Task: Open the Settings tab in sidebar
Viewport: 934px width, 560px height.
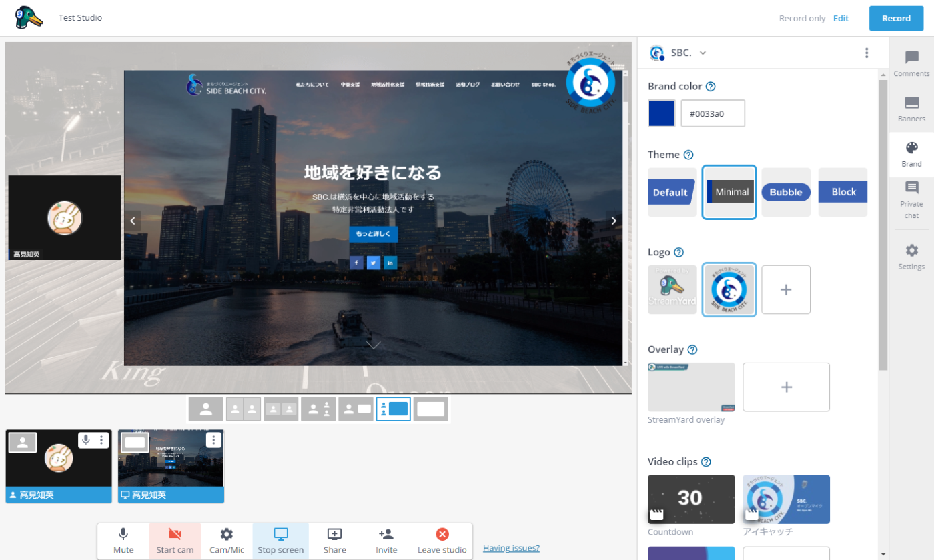Action: click(911, 257)
